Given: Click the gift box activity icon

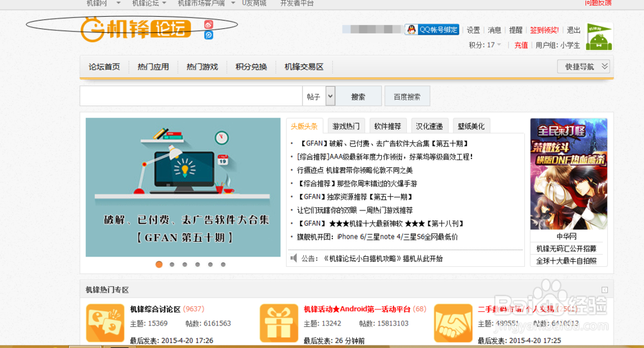Looking at the screenshot, I should [279, 323].
